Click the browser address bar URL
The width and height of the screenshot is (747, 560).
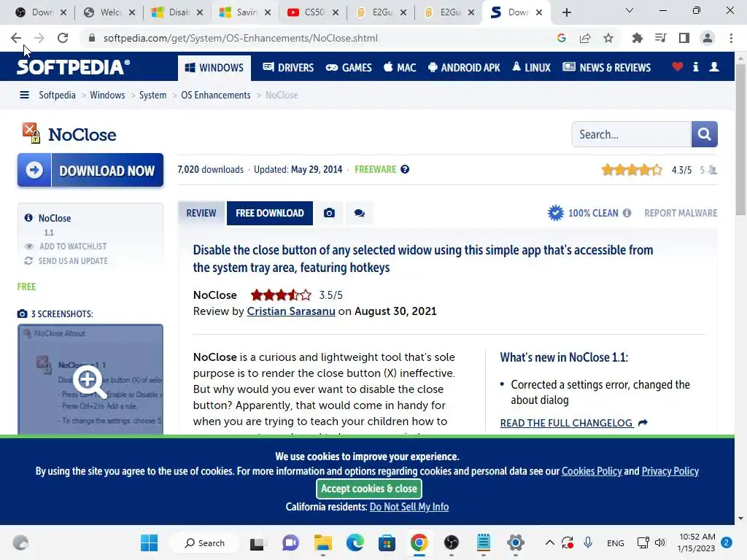241,38
